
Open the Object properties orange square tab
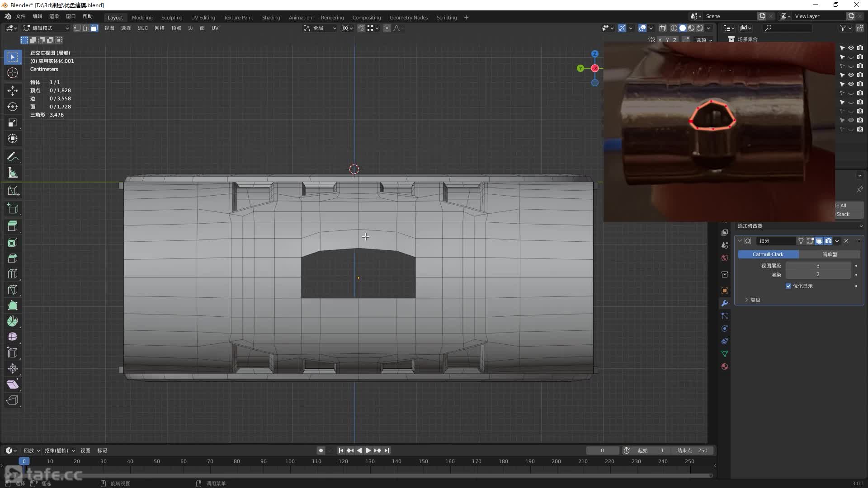[x=725, y=291]
